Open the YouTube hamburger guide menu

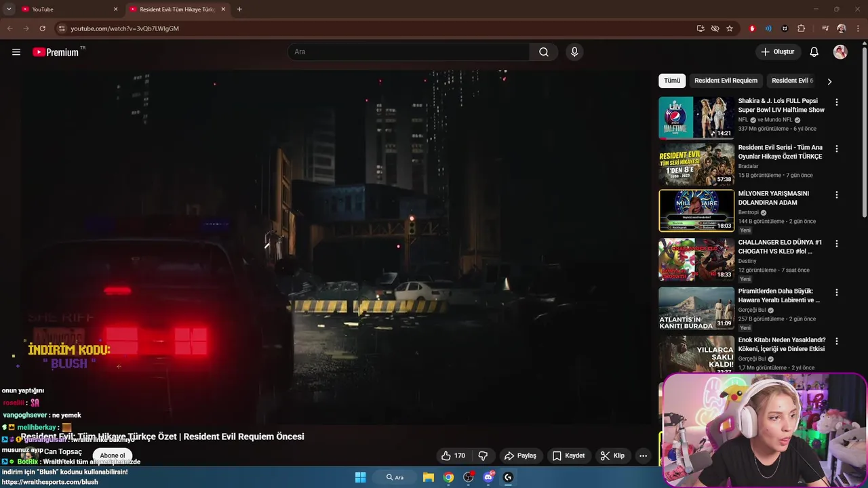(16, 52)
